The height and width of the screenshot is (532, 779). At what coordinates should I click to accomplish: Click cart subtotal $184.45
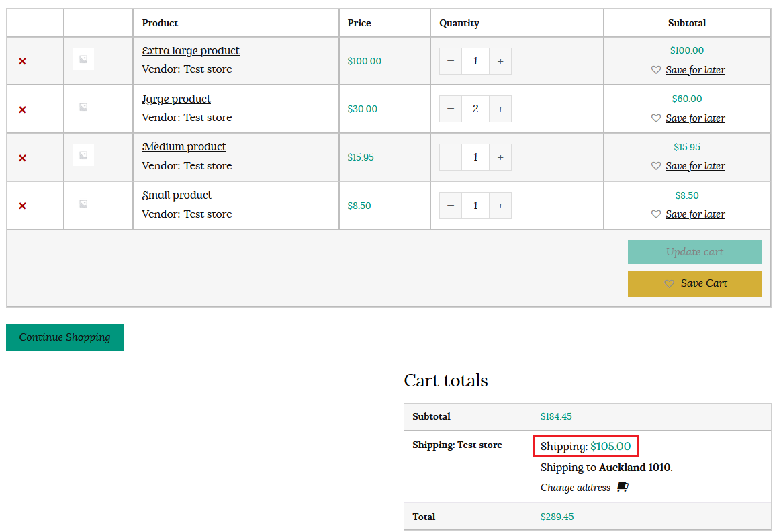pyautogui.click(x=556, y=416)
